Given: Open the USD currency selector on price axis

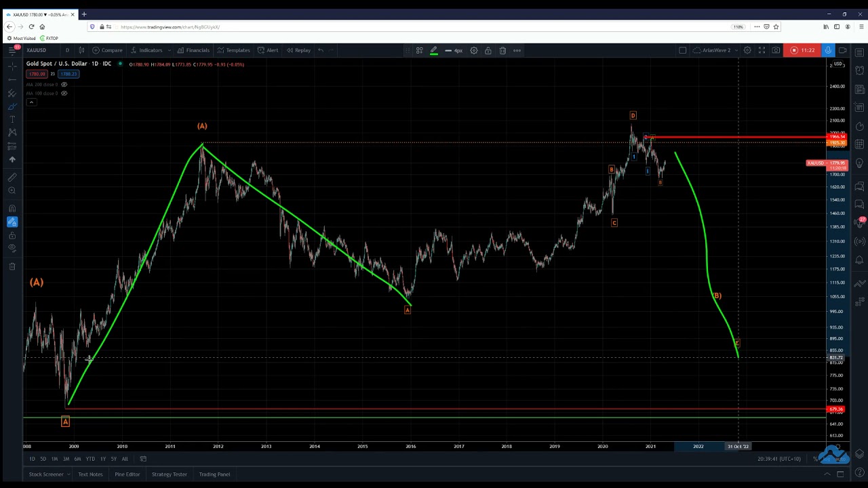Looking at the screenshot, I should coord(838,64).
